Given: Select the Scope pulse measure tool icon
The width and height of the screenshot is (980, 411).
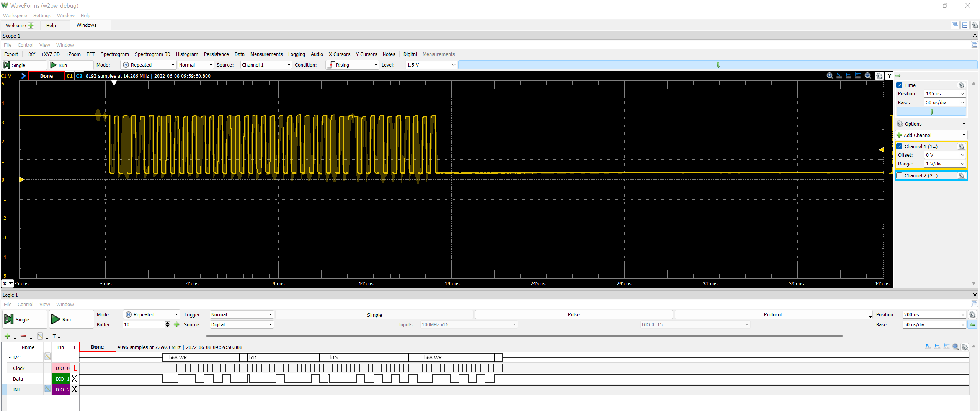Looking at the screenshot, I should 858,76.
